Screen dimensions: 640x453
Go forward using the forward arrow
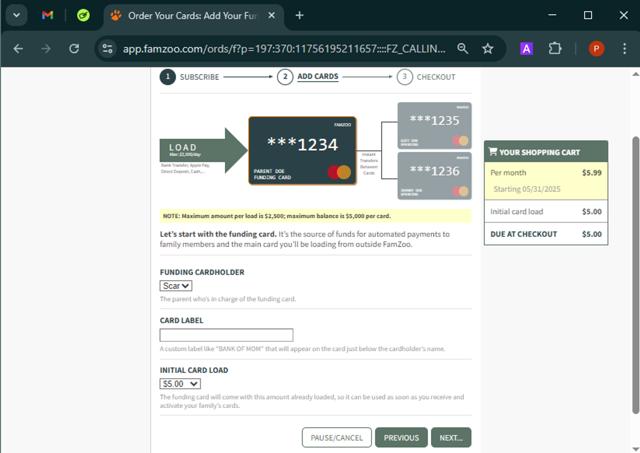[x=46, y=49]
